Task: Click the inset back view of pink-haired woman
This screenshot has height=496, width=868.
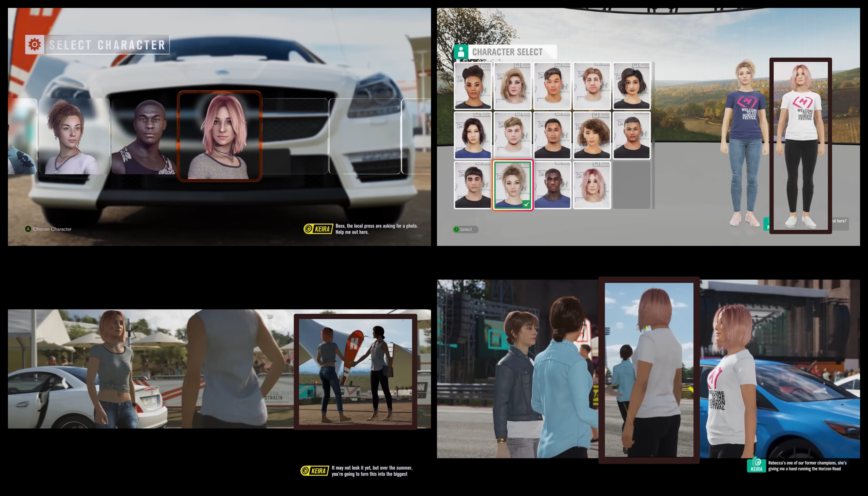Action: [x=649, y=370]
